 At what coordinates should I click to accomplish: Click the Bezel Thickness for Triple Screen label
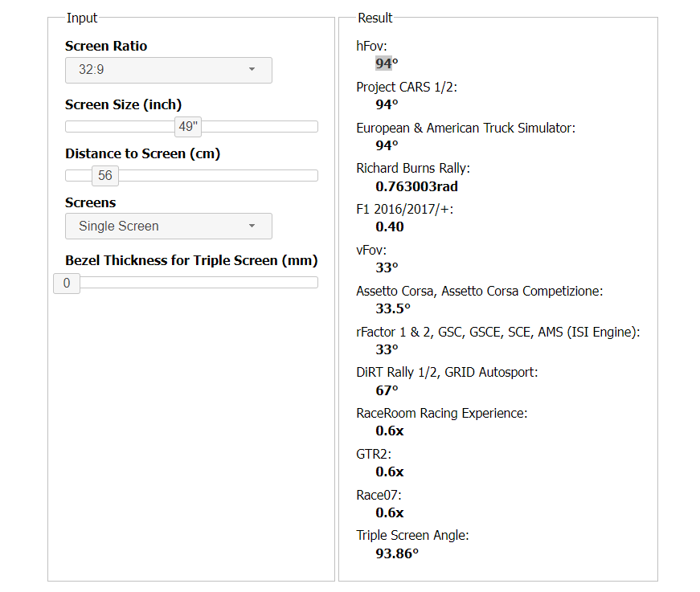coord(191,260)
